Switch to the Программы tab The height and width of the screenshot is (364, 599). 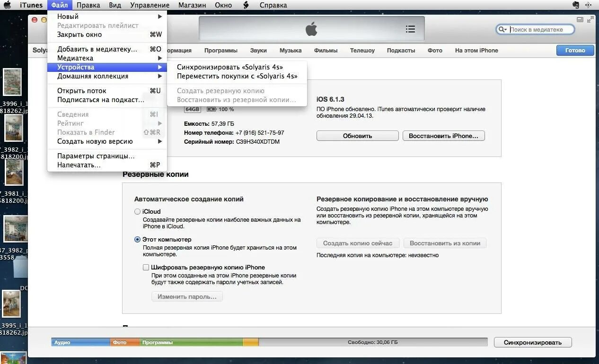pyautogui.click(x=221, y=51)
